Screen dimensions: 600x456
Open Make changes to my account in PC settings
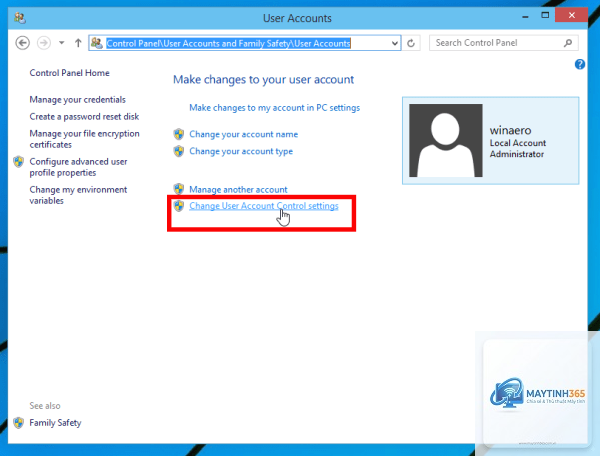274,108
